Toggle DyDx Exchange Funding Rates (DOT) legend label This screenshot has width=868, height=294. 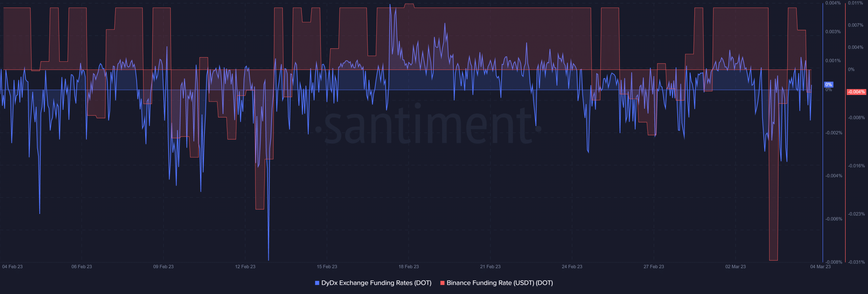[376, 283]
